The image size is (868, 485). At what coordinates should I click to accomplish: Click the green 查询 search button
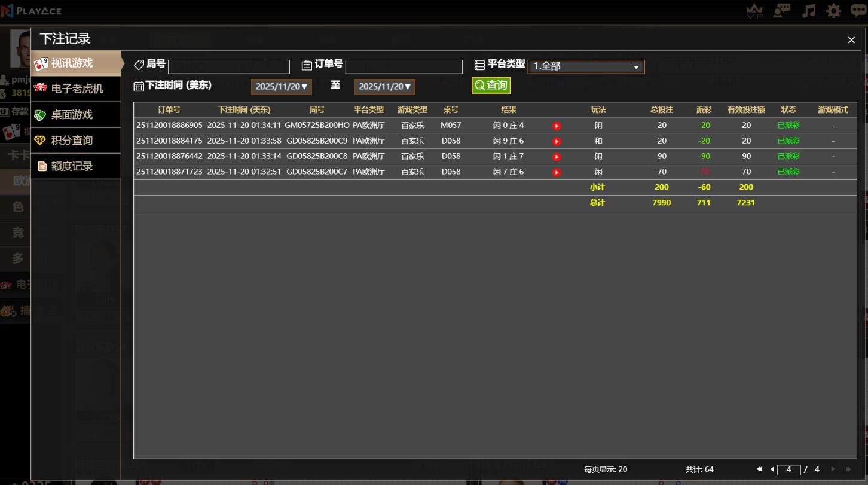click(491, 86)
